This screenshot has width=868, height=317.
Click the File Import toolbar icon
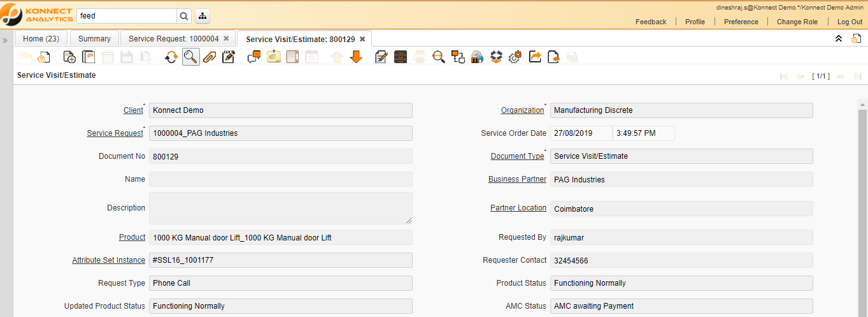tap(553, 57)
